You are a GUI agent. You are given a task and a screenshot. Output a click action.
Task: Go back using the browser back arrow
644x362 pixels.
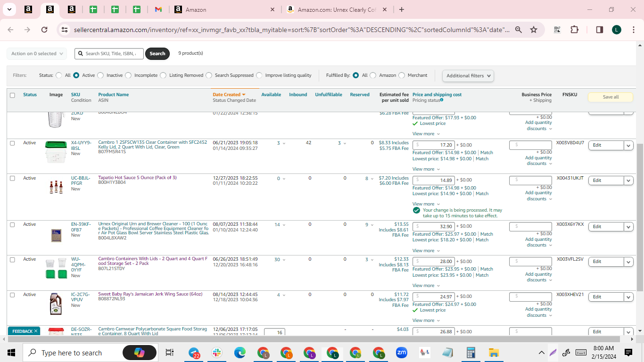[10, 30]
